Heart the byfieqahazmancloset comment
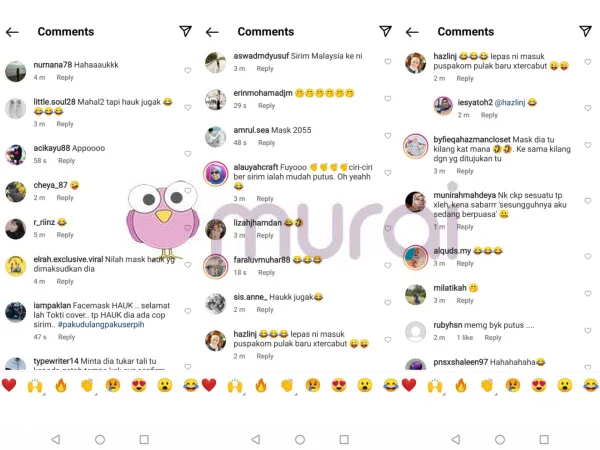Viewport: 600px width, 450px height. 588,145
